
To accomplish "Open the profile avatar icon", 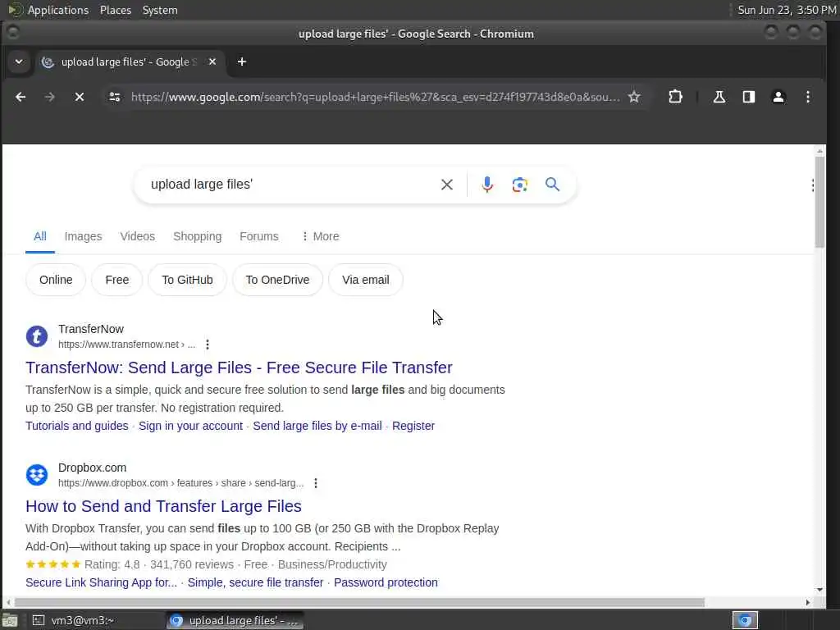I will pos(778,97).
